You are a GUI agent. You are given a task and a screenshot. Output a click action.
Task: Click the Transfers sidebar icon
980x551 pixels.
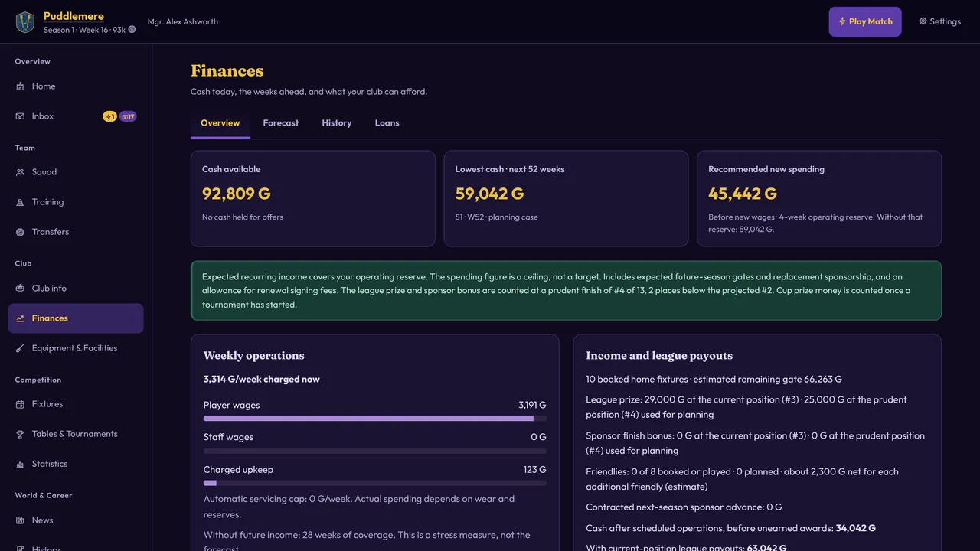pyautogui.click(x=20, y=232)
